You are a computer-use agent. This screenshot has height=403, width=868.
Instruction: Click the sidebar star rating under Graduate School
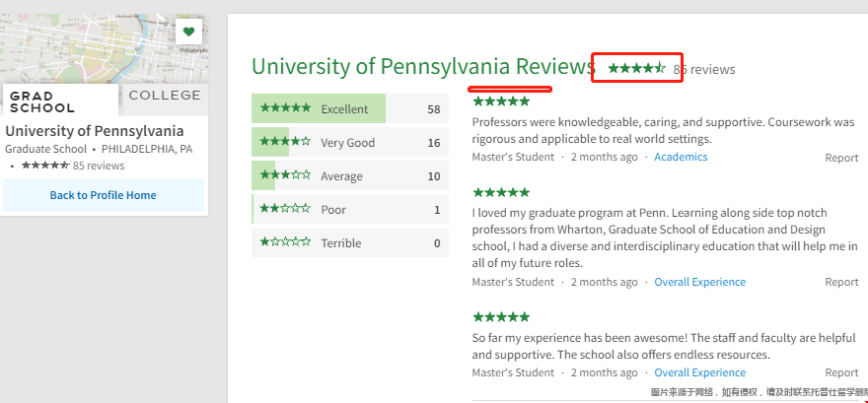[x=44, y=166]
